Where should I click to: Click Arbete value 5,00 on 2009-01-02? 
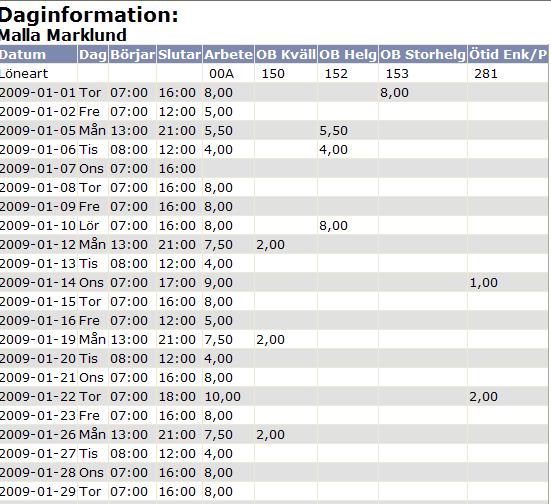point(218,112)
